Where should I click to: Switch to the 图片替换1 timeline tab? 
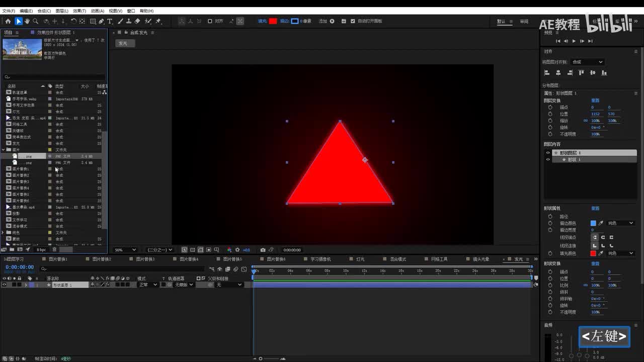point(58,259)
